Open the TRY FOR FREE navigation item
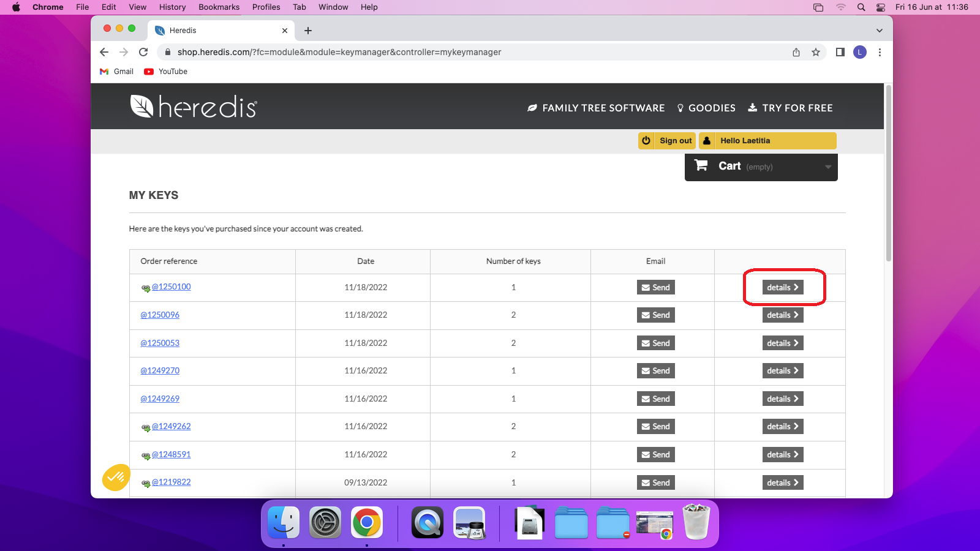 pyautogui.click(x=790, y=108)
